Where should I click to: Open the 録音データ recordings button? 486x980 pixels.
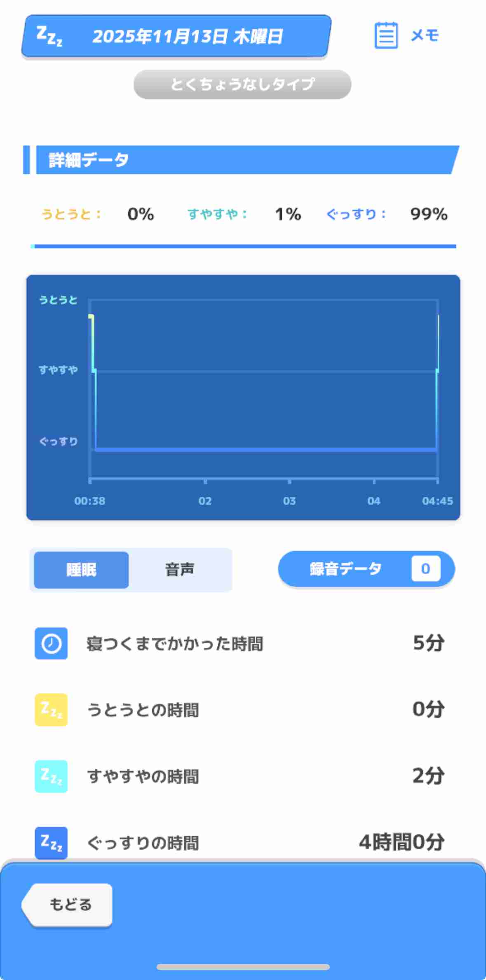point(345,569)
